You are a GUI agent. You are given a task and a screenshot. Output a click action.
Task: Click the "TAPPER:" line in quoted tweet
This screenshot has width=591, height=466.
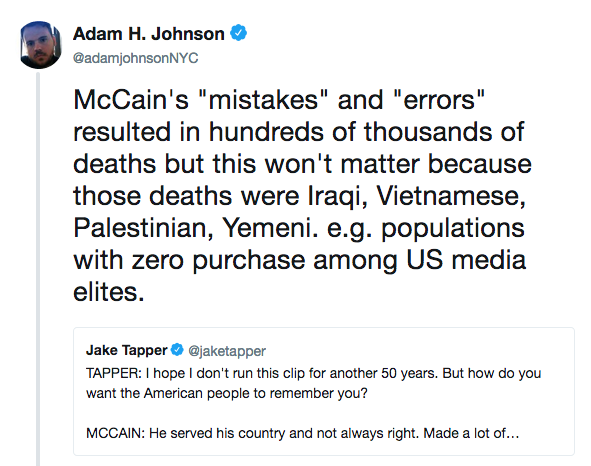click(x=314, y=373)
